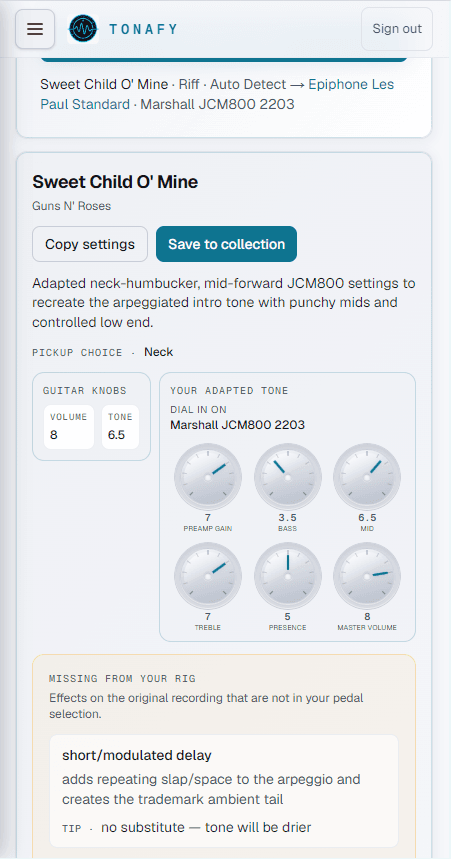Click the Bass knob
451x859 pixels.
click(x=288, y=477)
